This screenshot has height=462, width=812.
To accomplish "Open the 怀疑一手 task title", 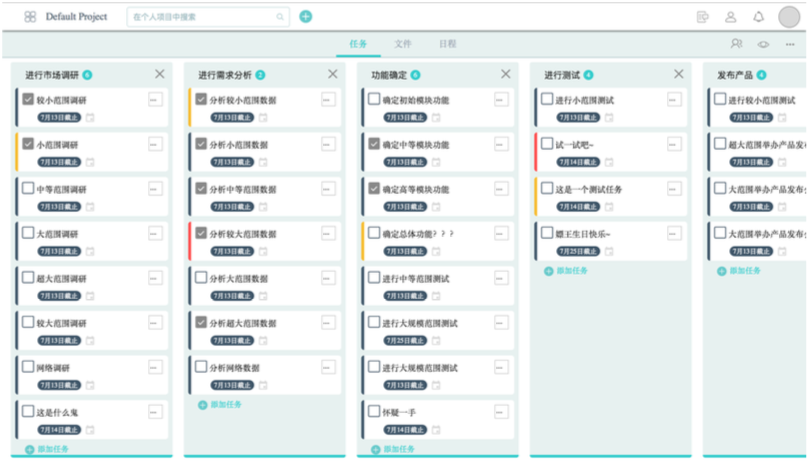I will (x=399, y=412).
